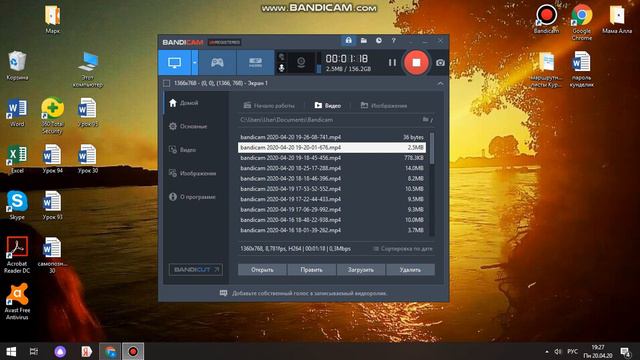This screenshot has width=640, height=360.
Task: Open the screen mode dropdown arrow
Action: [195, 62]
